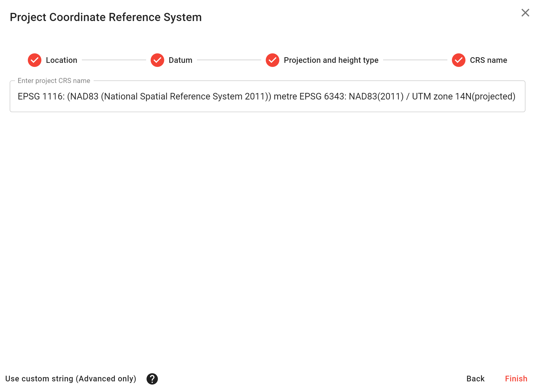
Task: Go to the Location step label
Action: click(61, 60)
